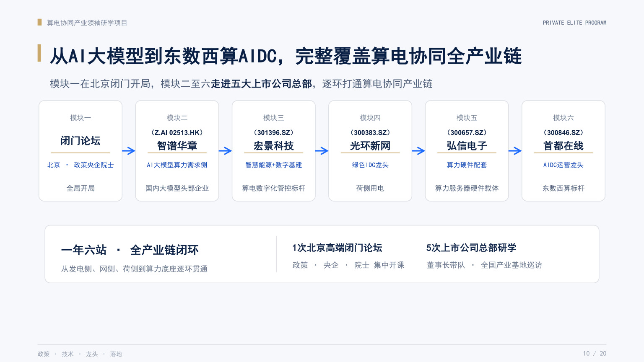Click '1次北京高端闭门论坛' heading
The width and height of the screenshot is (644, 362).
coord(337,248)
